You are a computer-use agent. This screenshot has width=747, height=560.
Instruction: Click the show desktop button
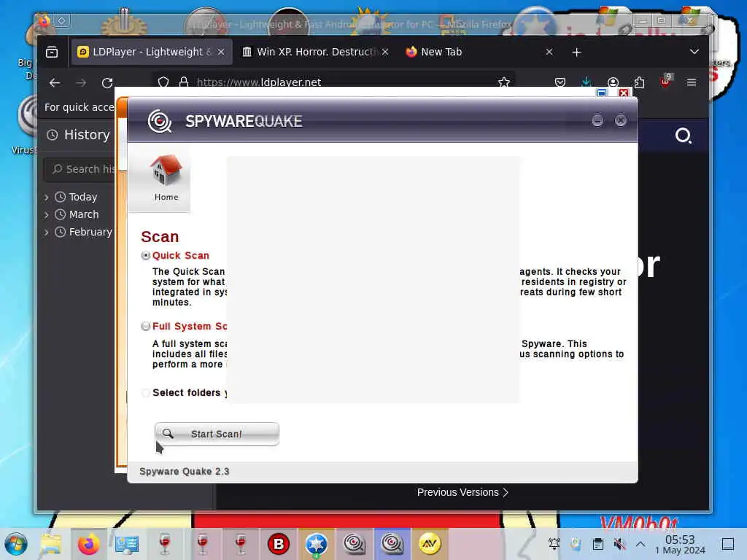click(728, 544)
